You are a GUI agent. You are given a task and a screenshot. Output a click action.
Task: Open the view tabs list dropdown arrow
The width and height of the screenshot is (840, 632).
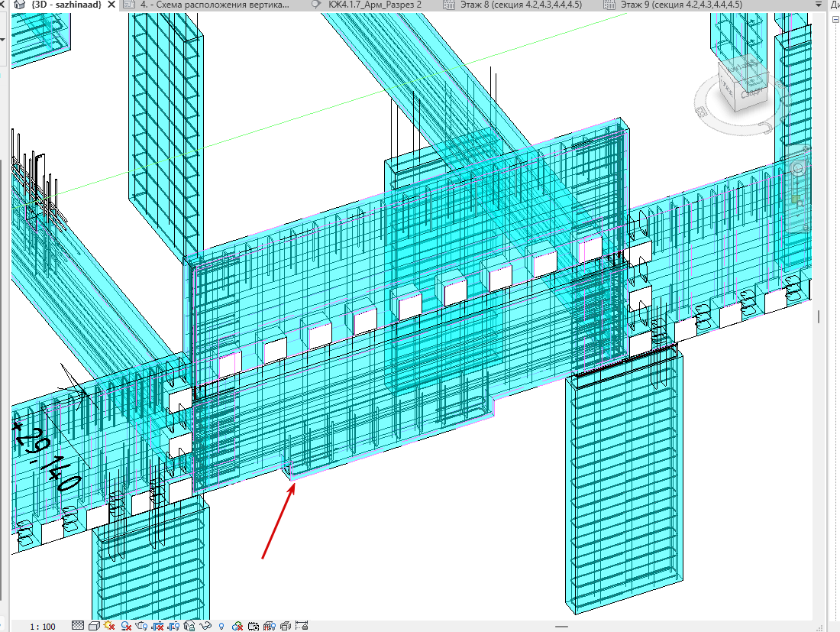pyautogui.click(x=818, y=5)
